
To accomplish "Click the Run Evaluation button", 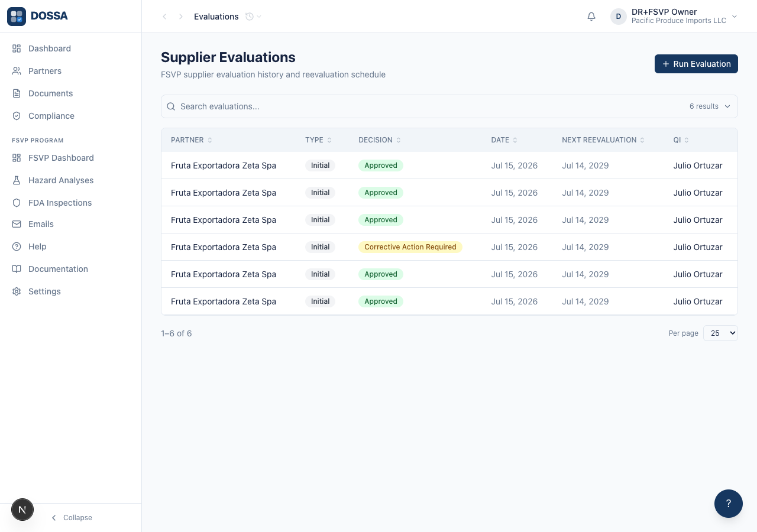I will point(696,64).
